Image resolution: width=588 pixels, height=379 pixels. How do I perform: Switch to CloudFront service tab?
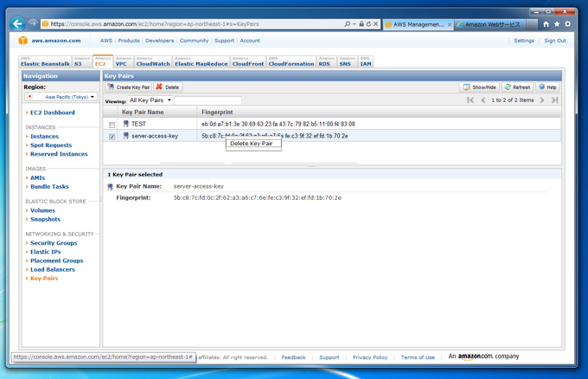point(248,61)
